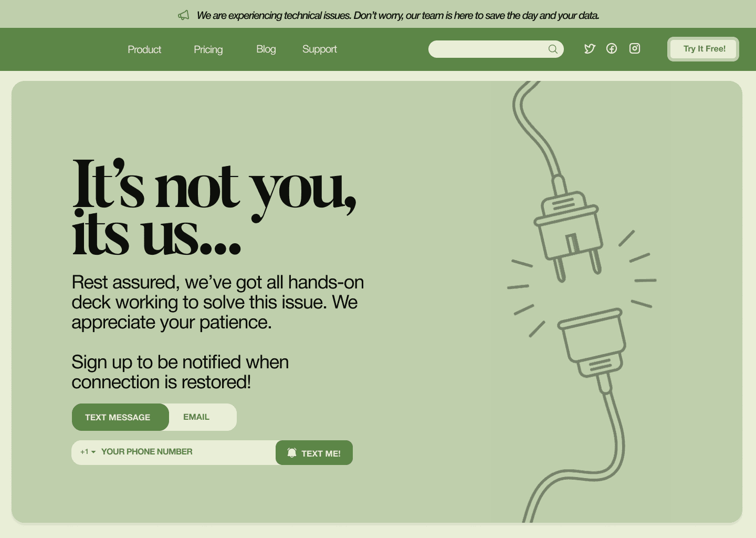Open the Pricing page
The image size is (756, 538).
[x=208, y=49]
